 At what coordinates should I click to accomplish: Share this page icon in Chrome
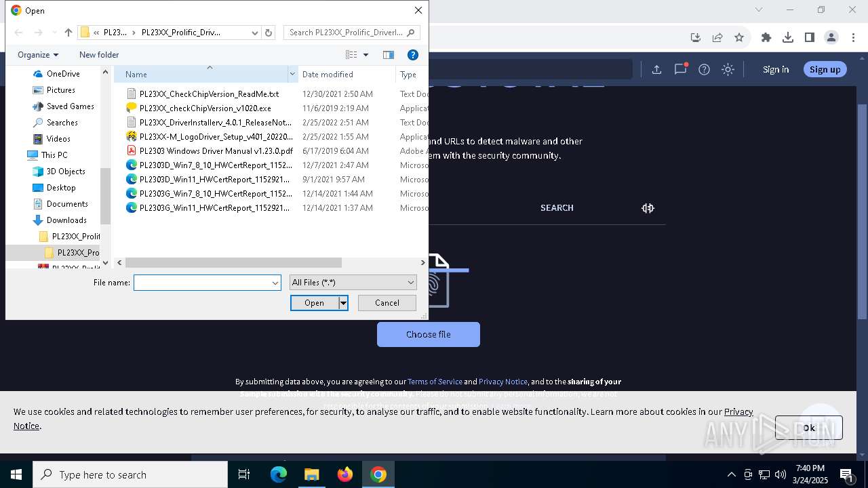pyautogui.click(x=717, y=38)
